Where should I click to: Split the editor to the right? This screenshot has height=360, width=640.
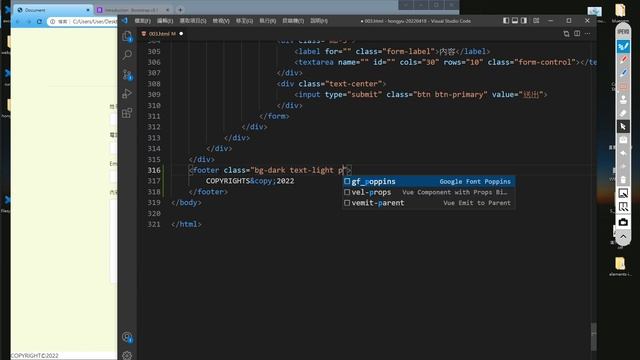click(577, 33)
